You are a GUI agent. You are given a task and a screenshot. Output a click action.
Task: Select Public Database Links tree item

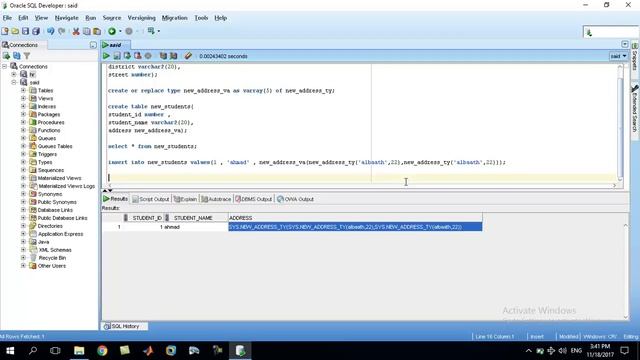coord(62,218)
